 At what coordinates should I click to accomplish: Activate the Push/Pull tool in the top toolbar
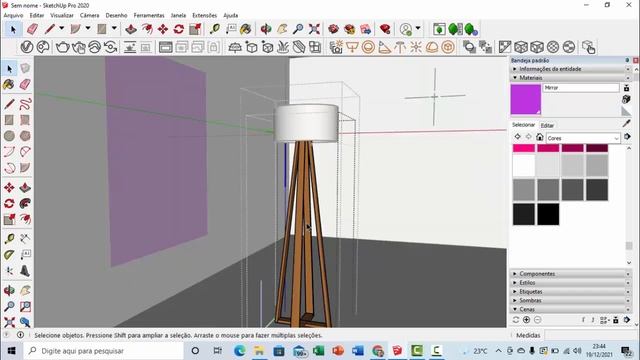click(x=131, y=29)
